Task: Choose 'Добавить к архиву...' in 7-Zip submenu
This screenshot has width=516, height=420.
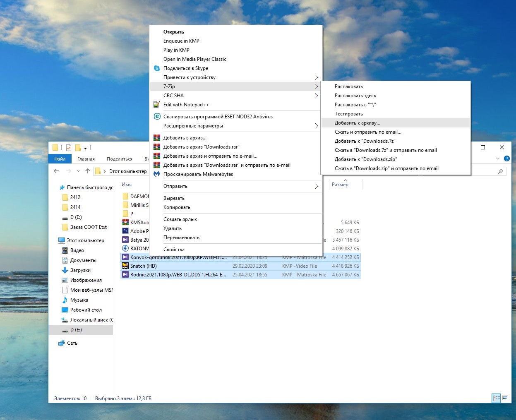Action: point(358,123)
